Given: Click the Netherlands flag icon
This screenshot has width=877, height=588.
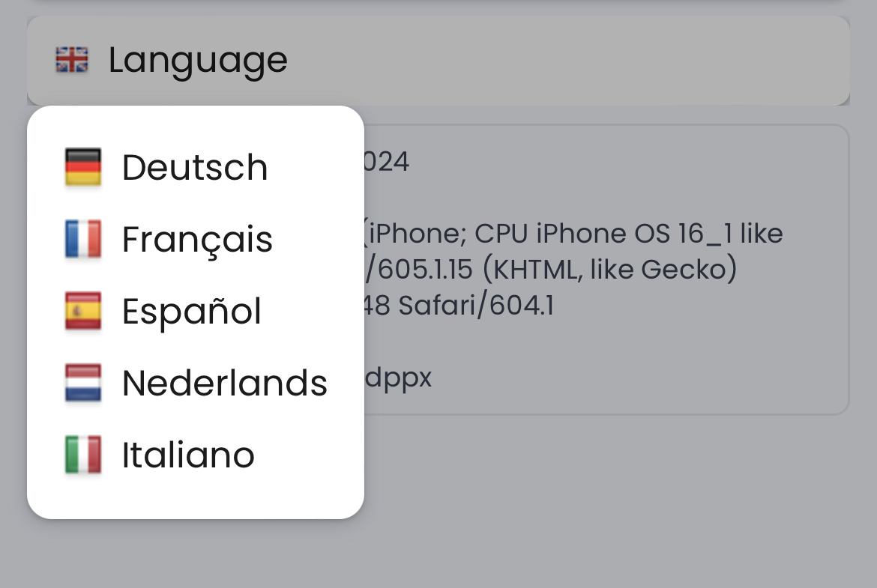Looking at the screenshot, I should click(x=82, y=384).
